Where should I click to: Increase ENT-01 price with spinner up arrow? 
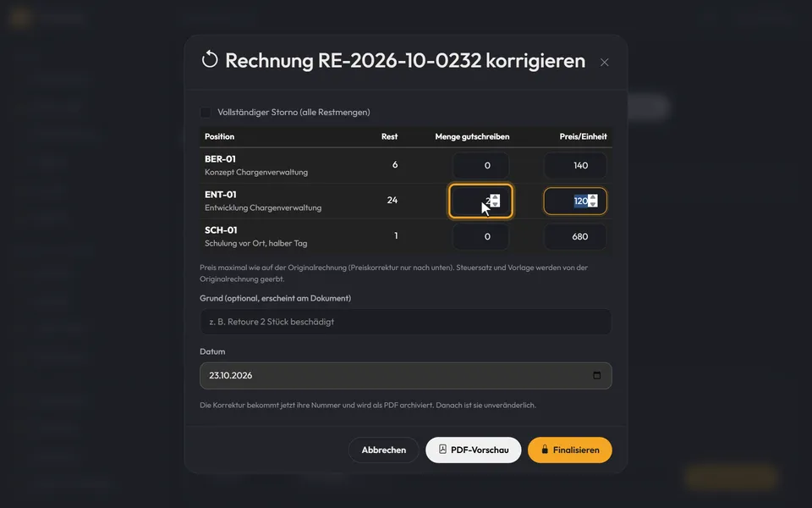[593, 197]
